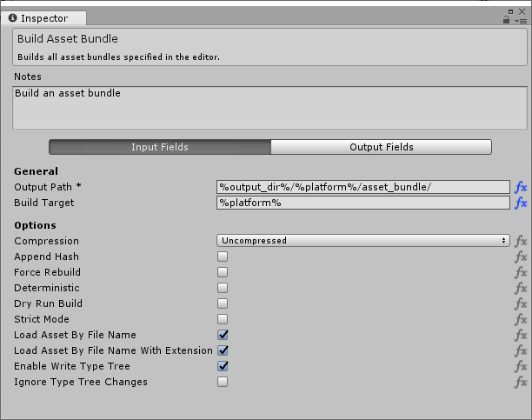Uncheck Load Asset By File Name

point(223,335)
